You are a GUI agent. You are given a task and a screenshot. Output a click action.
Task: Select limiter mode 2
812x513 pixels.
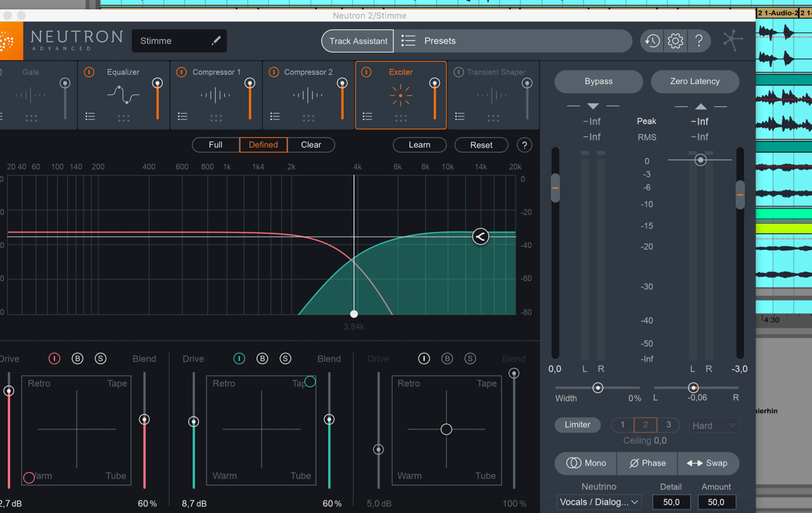click(x=645, y=425)
